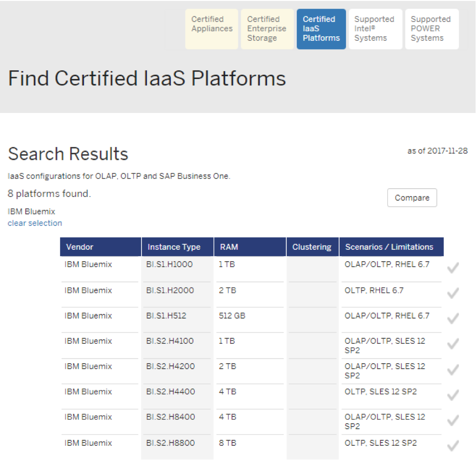This screenshot has width=476, height=460.
Task: Toggle the checkmark for the BI.S2.H8400 row
Action: click(x=453, y=421)
